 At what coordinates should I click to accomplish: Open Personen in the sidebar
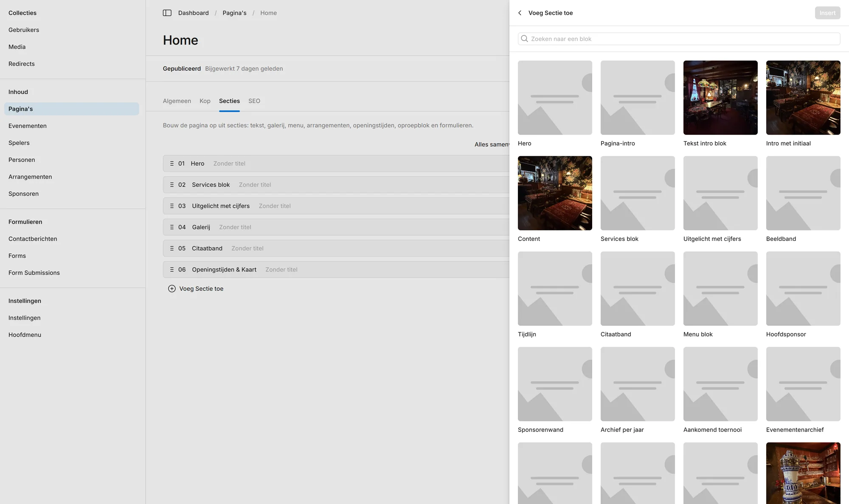22,160
